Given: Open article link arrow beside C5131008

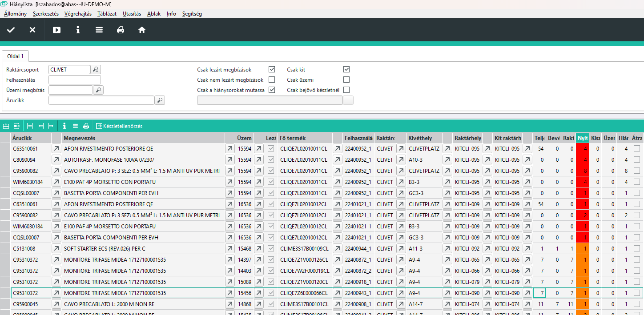Looking at the screenshot, I should point(56,248).
